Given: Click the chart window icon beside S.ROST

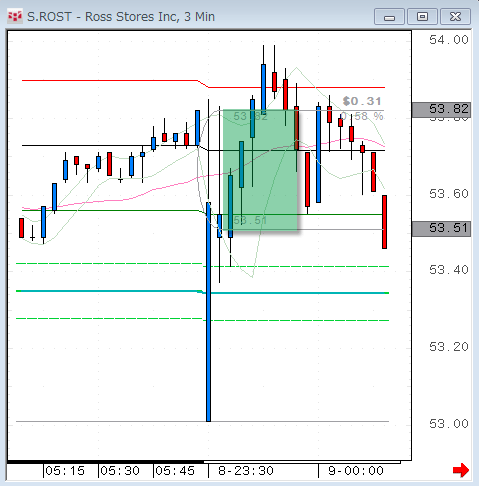Looking at the screenshot, I should 15,16.
